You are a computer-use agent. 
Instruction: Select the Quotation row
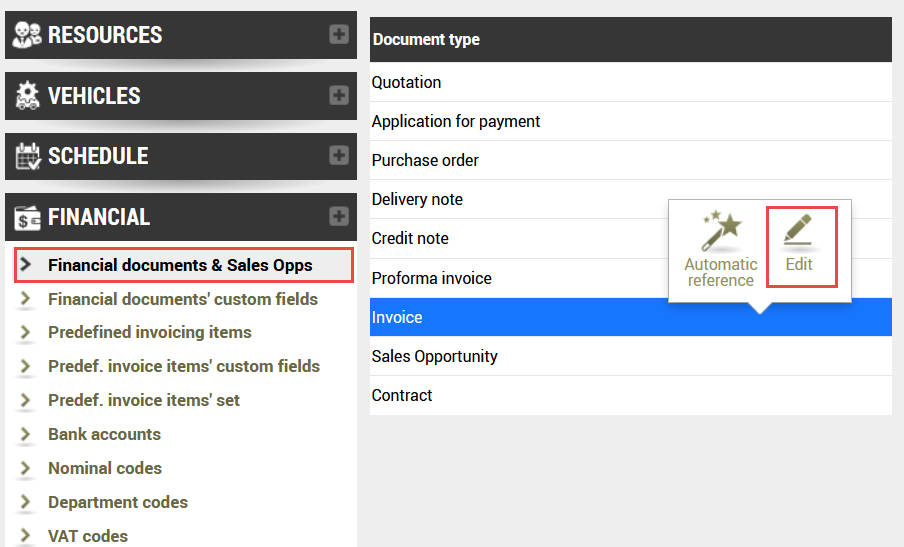pyautogui.click(x=631, y=82)
